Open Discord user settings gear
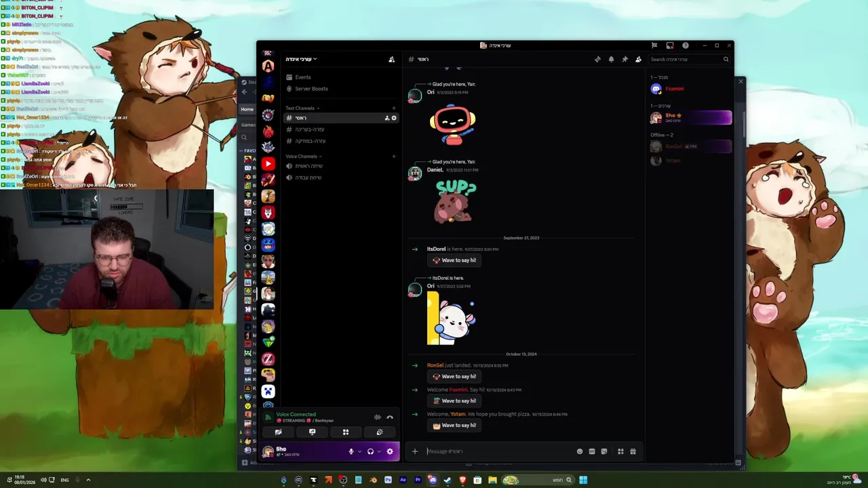The image size is (868, 488). (x=390, y=451)
